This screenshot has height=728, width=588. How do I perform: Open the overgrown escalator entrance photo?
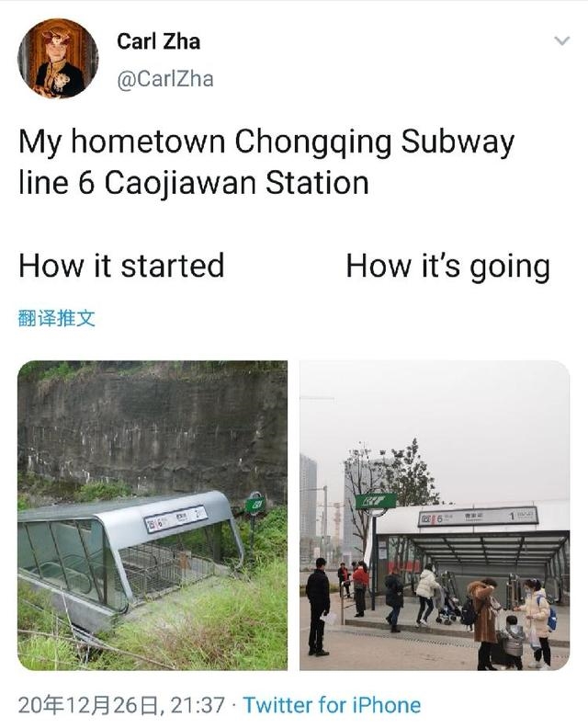[x=153, y=516]
